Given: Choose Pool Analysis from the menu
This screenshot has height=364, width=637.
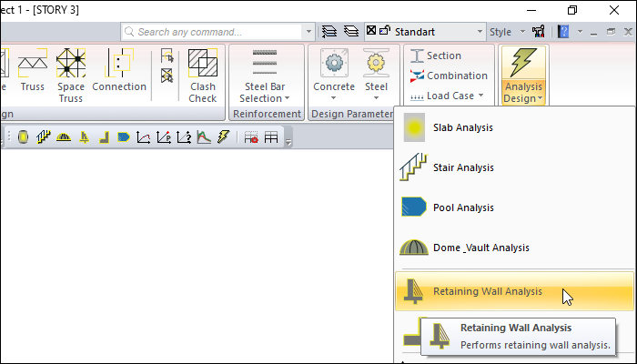Looking at the screenshot, I should [514, 207].
